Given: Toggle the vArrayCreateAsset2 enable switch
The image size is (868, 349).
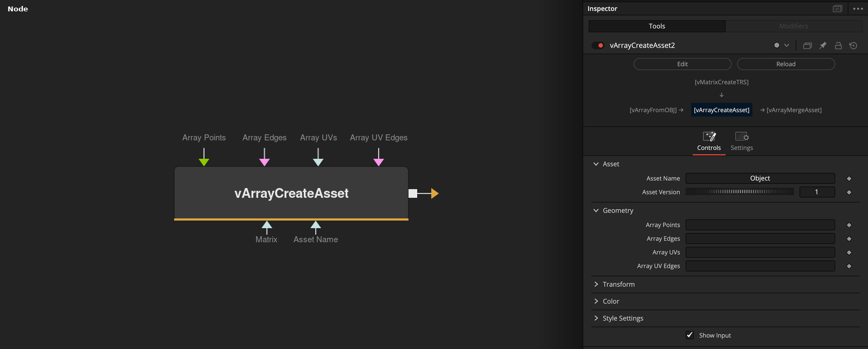Looking at the screenshot, I should click(598, 46).
